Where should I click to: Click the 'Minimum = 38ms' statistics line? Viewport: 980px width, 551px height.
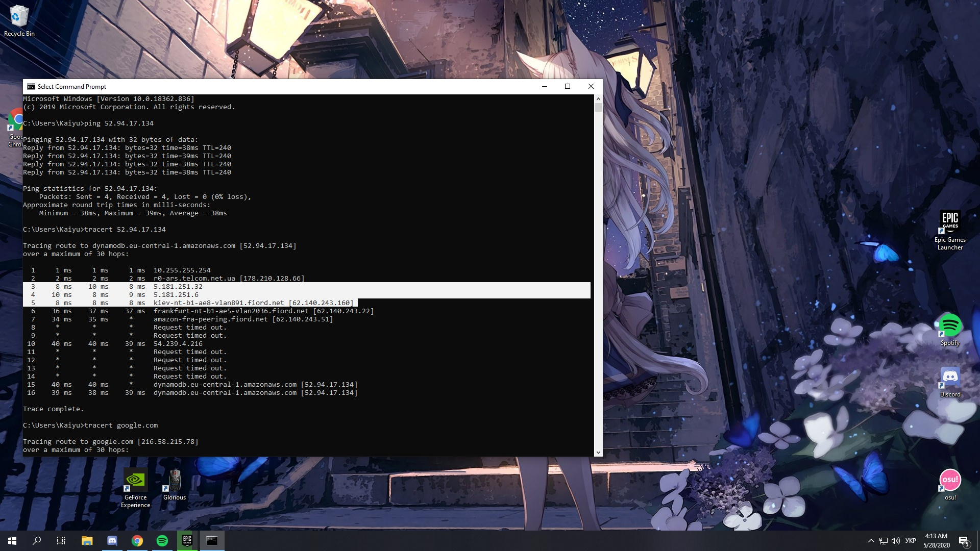133,213
